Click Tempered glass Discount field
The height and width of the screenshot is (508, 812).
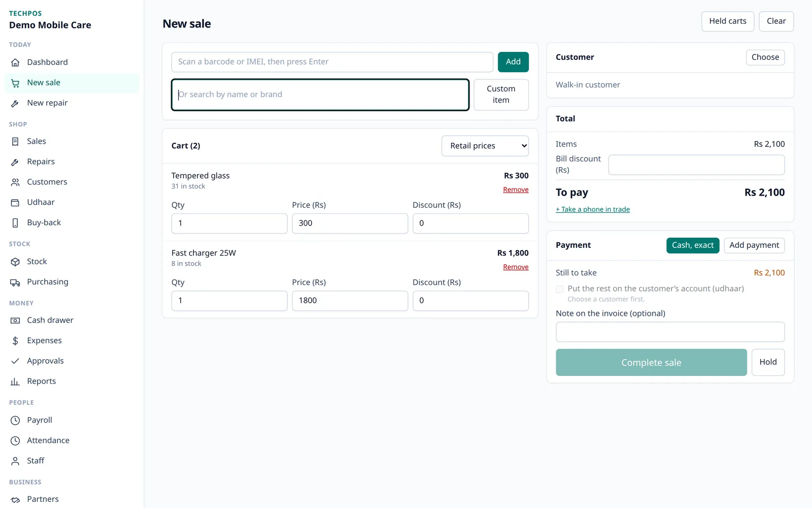pyautogui.click(x=471, y=224)
